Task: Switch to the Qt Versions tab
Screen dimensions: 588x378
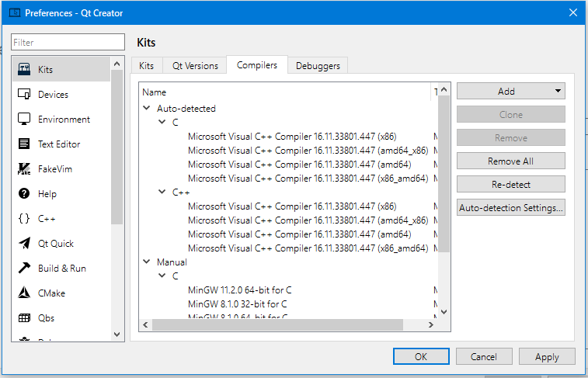Action: (195, 66)
